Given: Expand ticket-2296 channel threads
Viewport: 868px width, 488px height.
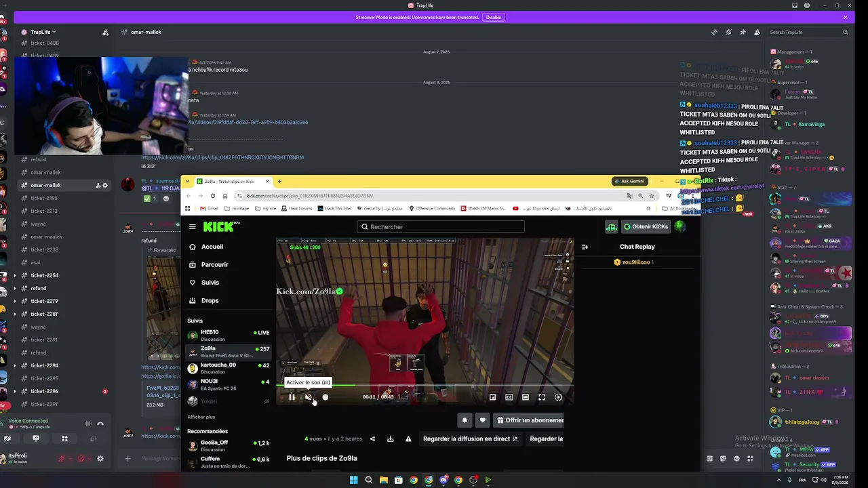Looking at the screenshot, I should point(15,391).
